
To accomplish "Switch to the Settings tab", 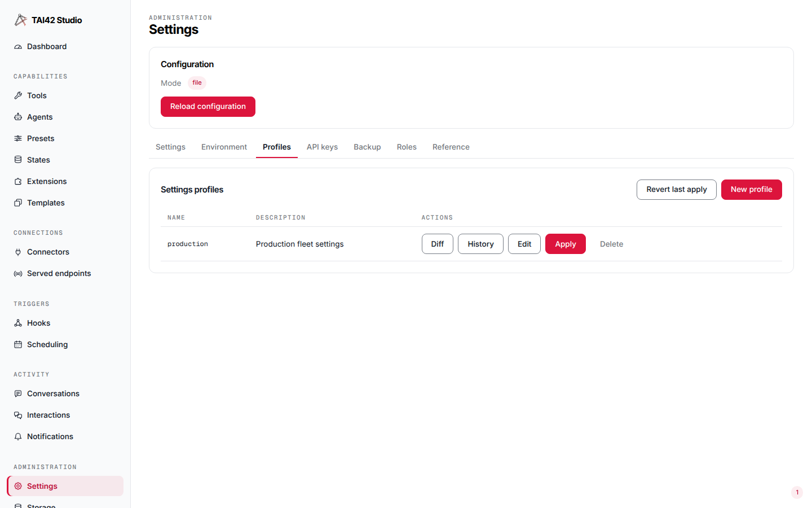I will tap(170, 147).
